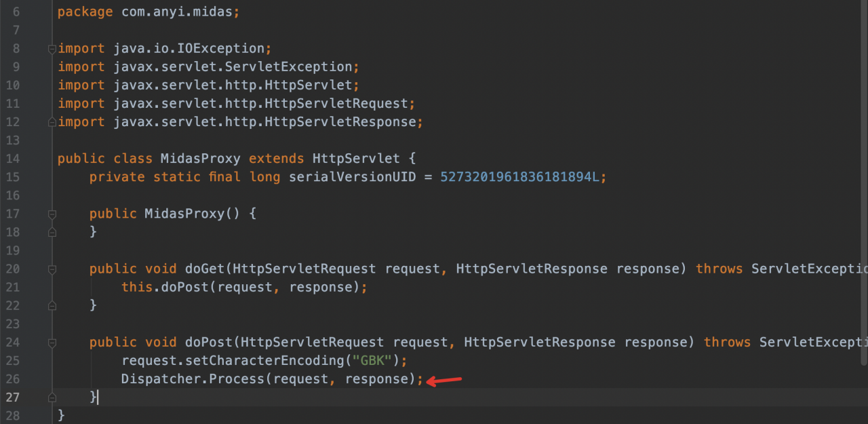Click the ServletException import statement
The height and width of the screenshot is (424, 868).
[233, 67]
